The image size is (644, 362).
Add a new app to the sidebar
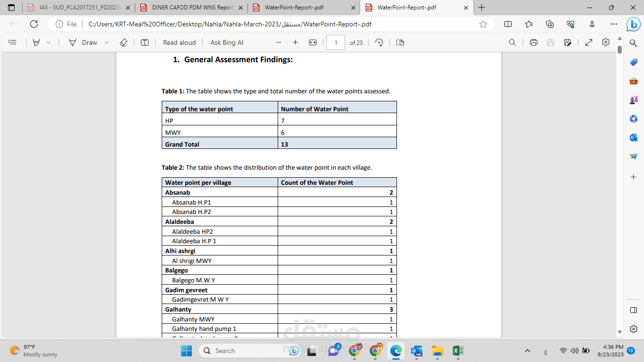634,177
